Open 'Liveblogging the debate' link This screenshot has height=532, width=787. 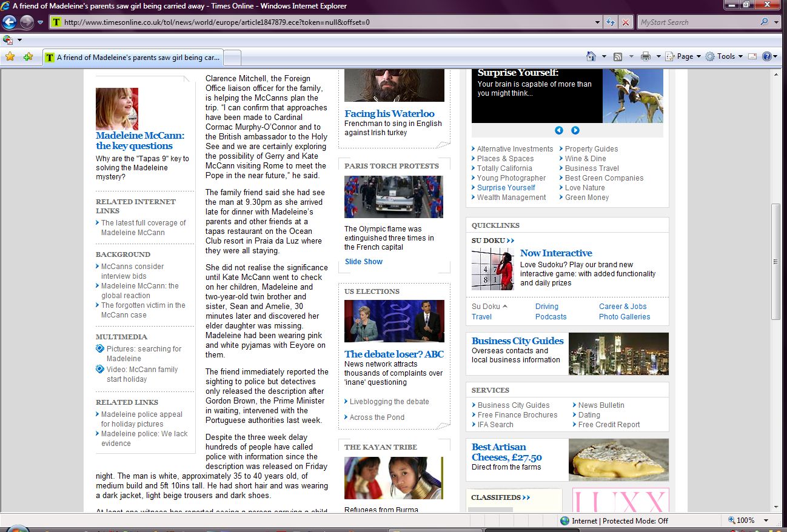pyautogui.click(x=389, y=402)
